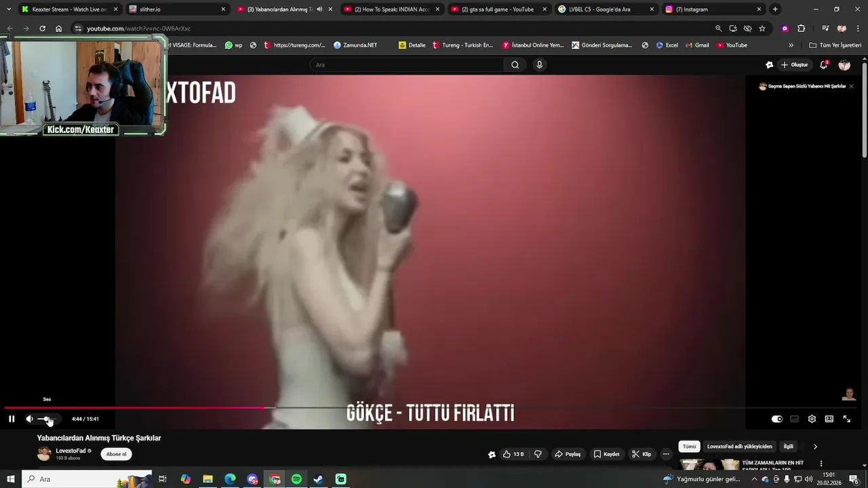Open File Explorer from taskbar
868x488 pixels.
(x=208, y=479)
